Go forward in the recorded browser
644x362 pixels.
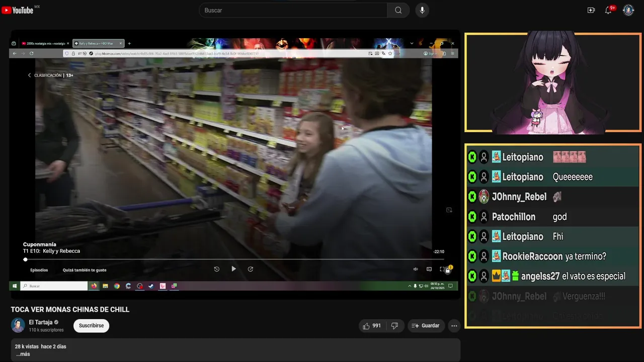pyautogui.click(x=23, y=53)
